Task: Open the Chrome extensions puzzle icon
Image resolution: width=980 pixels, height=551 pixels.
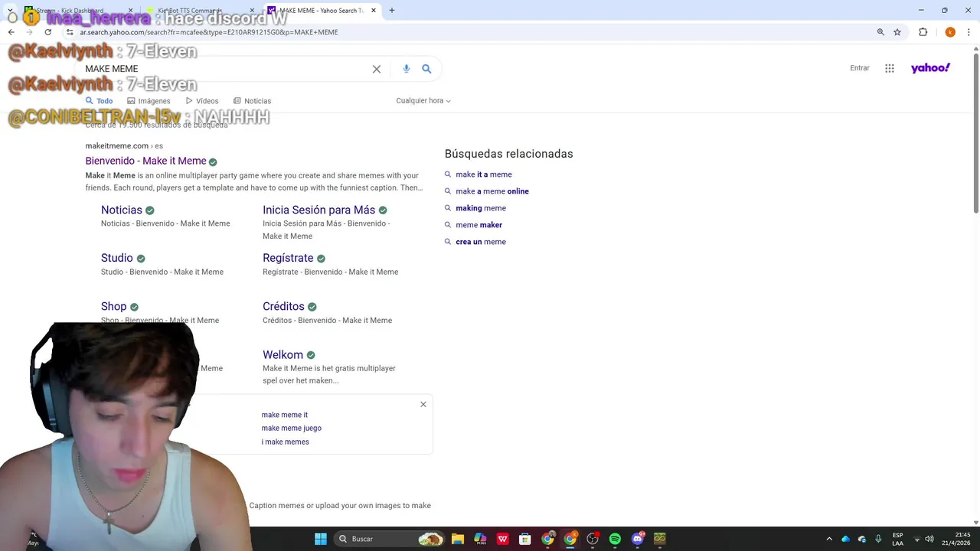Action: tap(923, 32)
